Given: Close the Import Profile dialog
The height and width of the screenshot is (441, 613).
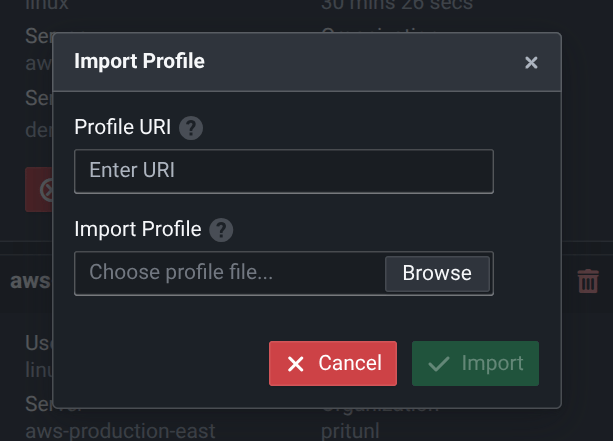Looking at the screenshot, I should point(531,63).
